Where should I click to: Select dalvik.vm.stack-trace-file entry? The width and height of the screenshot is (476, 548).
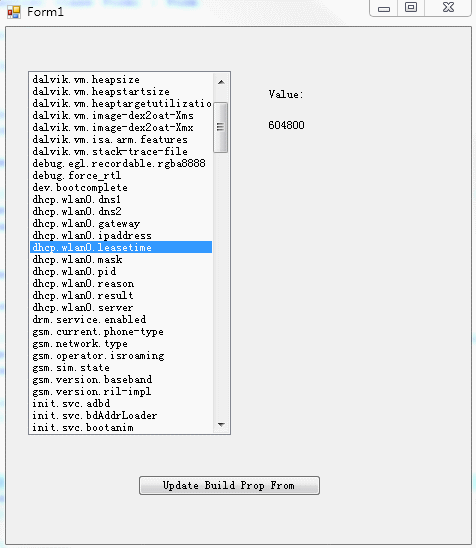click(x=121, y=151)
